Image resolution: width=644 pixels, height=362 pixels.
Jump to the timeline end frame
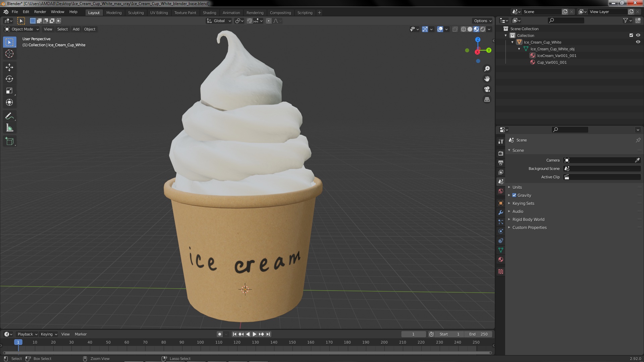pos(268,334)
